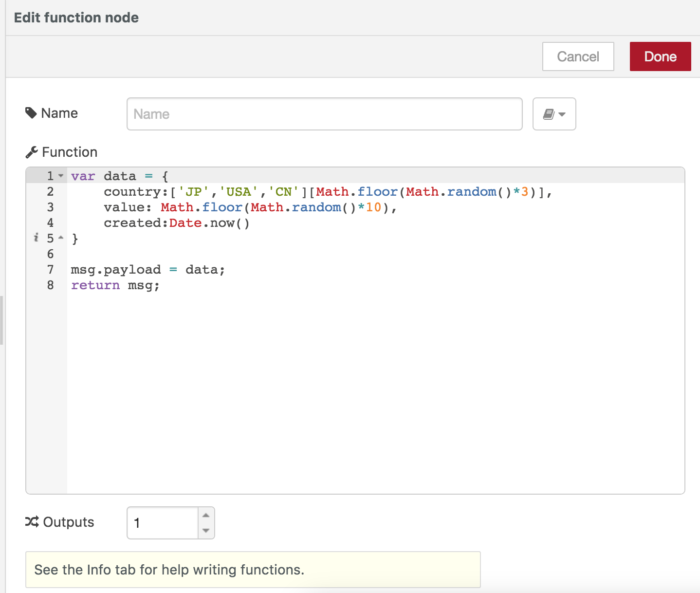Collapse code block with line 1 fold arrow
Screen dimensions: 700x593
coord(61,175)
